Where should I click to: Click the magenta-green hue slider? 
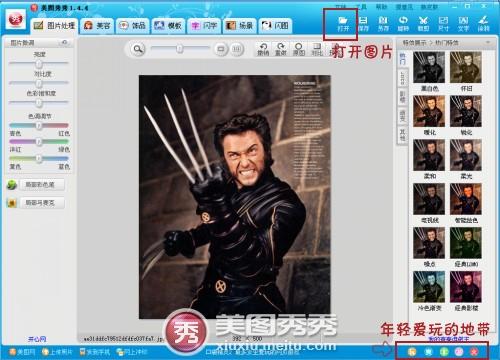click(39, 142)
